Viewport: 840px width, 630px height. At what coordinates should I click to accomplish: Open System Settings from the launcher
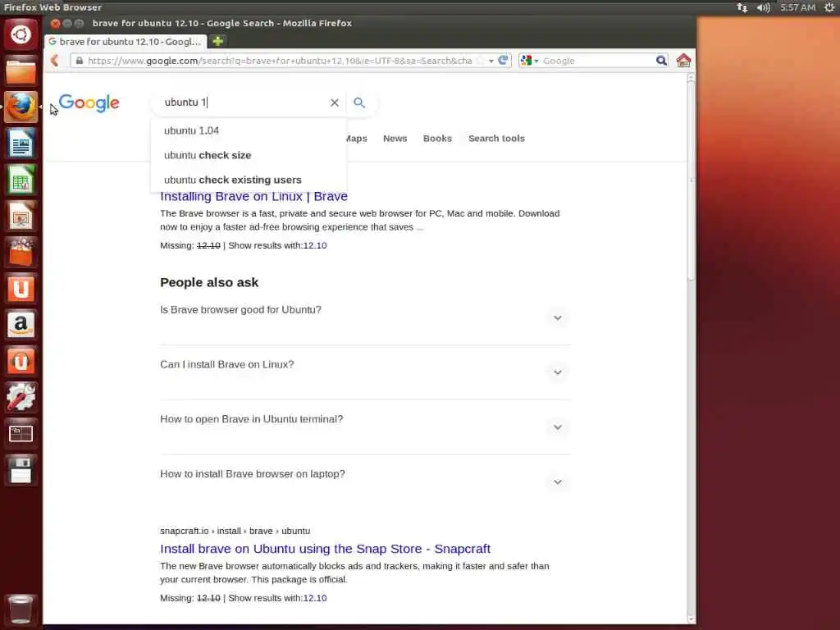click(21, 398)
